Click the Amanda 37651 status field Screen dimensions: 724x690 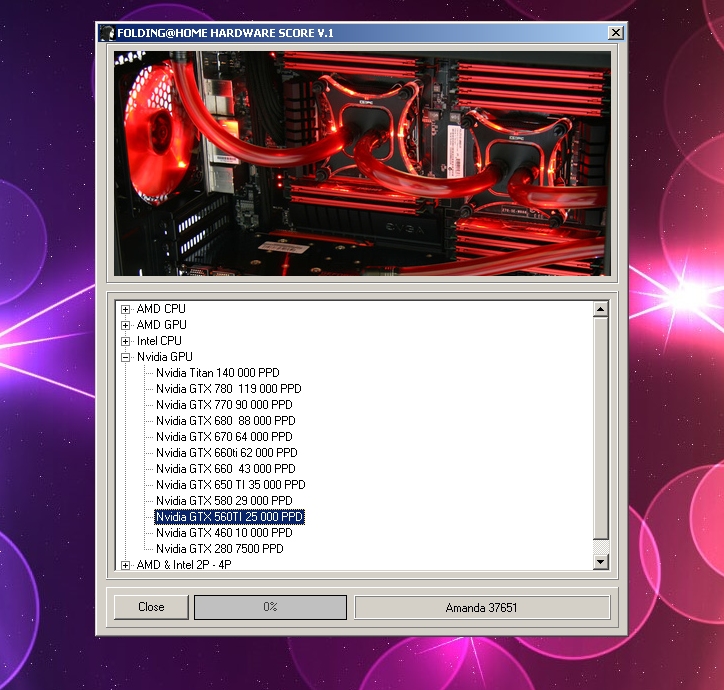[482, 607]
